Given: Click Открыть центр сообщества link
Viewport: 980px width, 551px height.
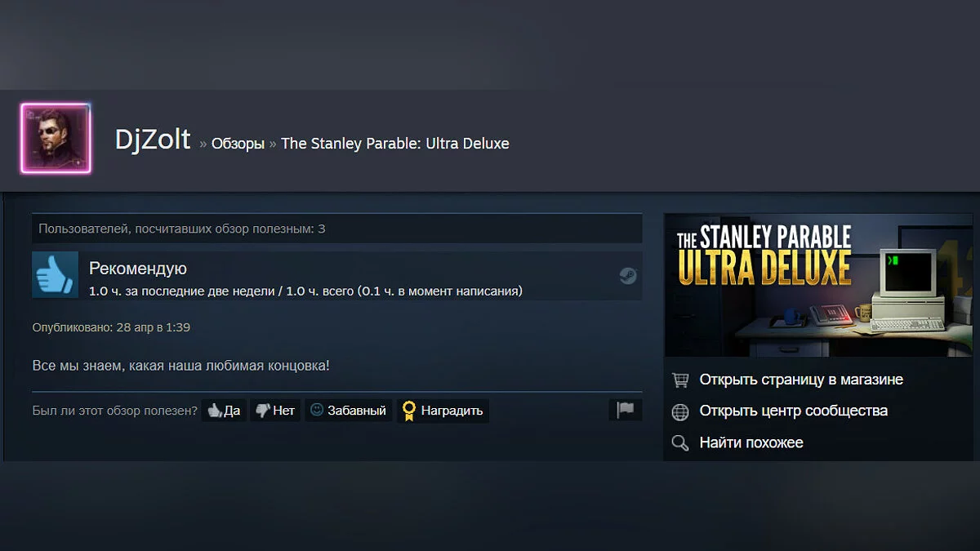Looking at the screenshot, I should pyautogui.click(x=794, y=411).
